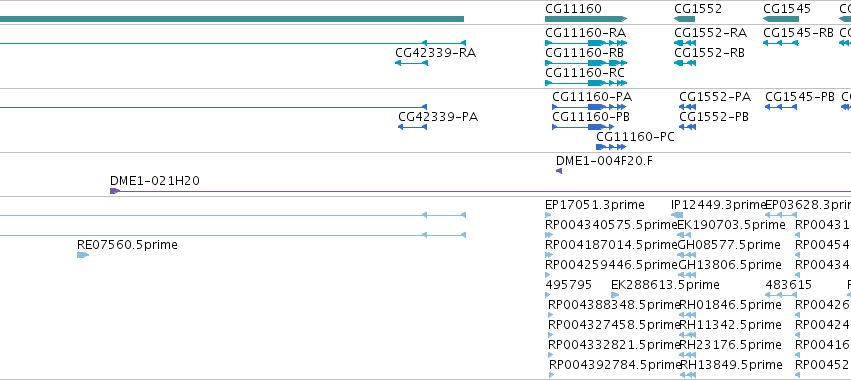Screen dimensions: 851x380
Task: Click EST RP004187014.5prime
Action: click(612, 245)
